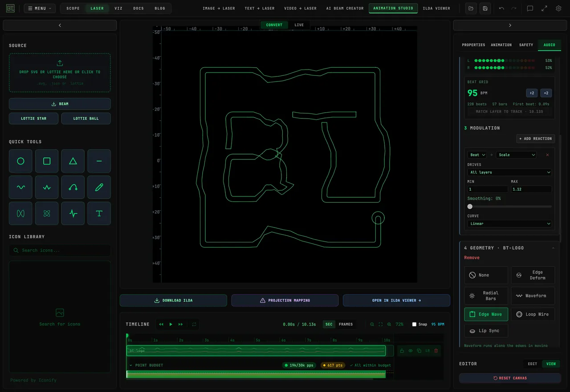Select the circle quick tool

coord(20,161)
